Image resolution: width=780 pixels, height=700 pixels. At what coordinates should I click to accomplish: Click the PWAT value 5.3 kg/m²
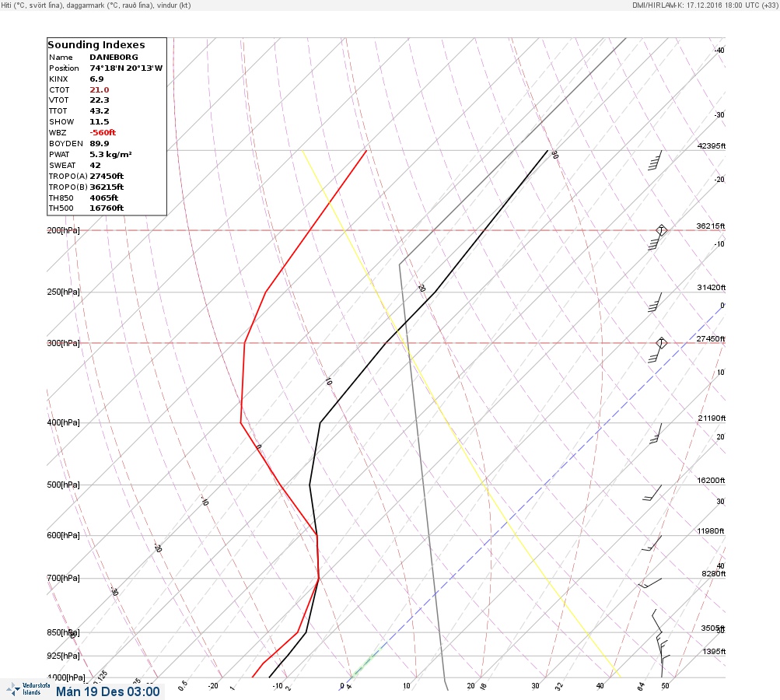pyautogui.click(x=110, y=154)
